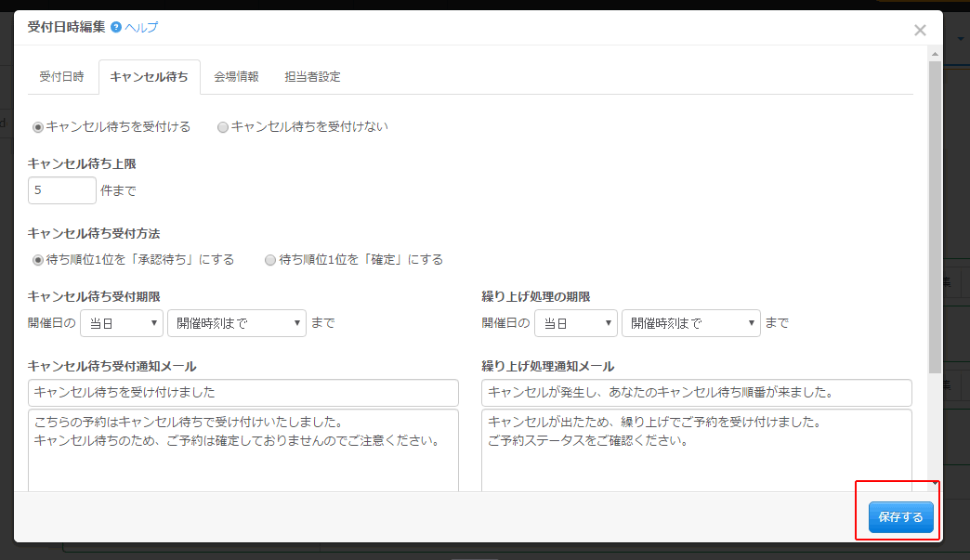
Task: Select キャンセル待ちを受付ける radio option
Action: coord(38,127)
